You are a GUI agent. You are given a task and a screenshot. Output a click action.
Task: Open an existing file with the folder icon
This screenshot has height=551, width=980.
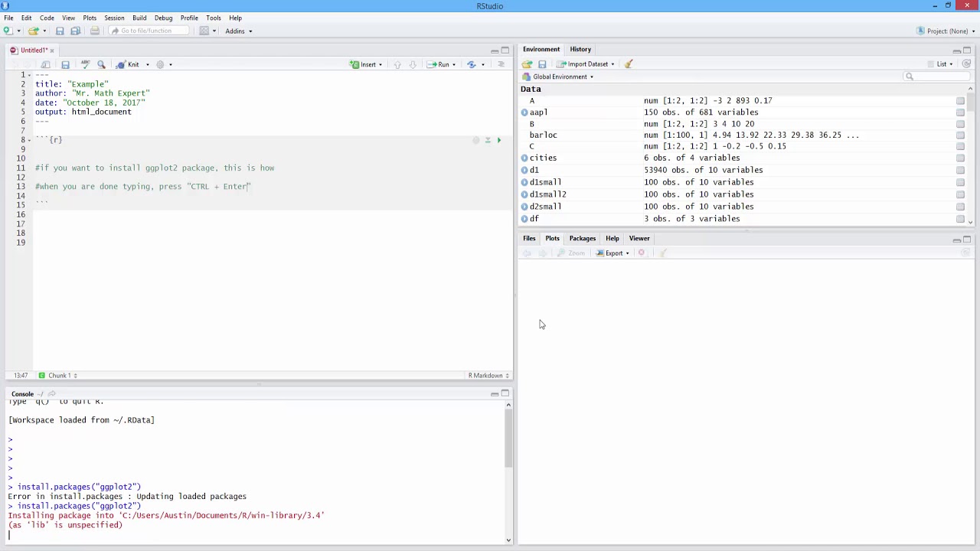point(33,31)
